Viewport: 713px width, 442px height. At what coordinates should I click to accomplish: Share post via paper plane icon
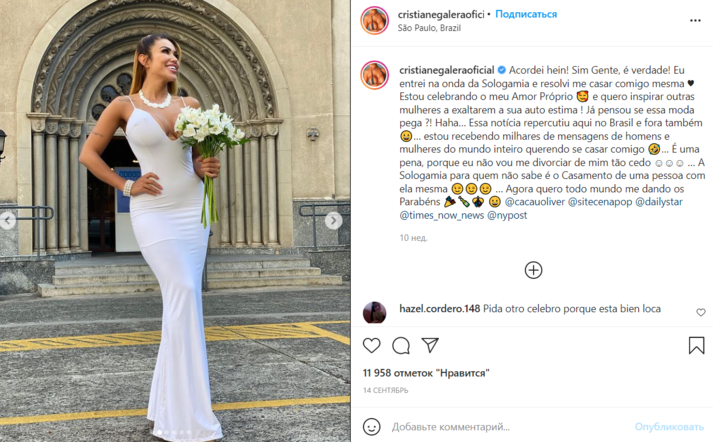pos(430,345)
